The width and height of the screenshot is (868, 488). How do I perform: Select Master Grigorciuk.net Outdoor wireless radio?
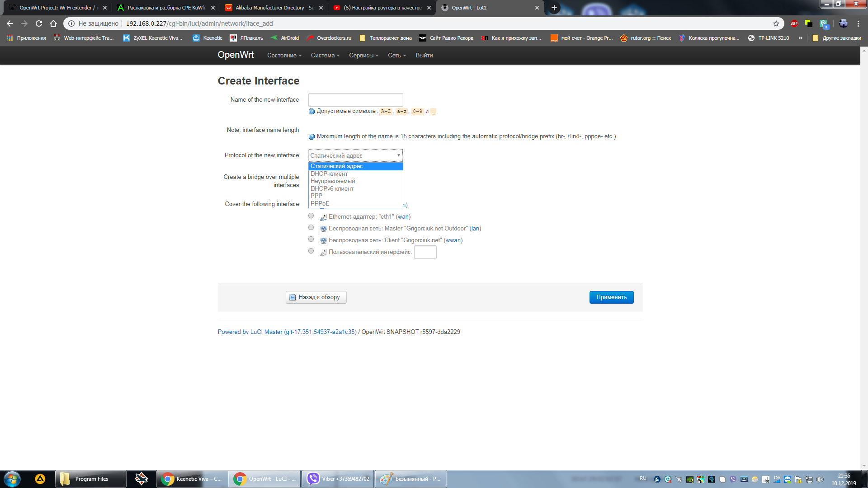pos(311,228)
